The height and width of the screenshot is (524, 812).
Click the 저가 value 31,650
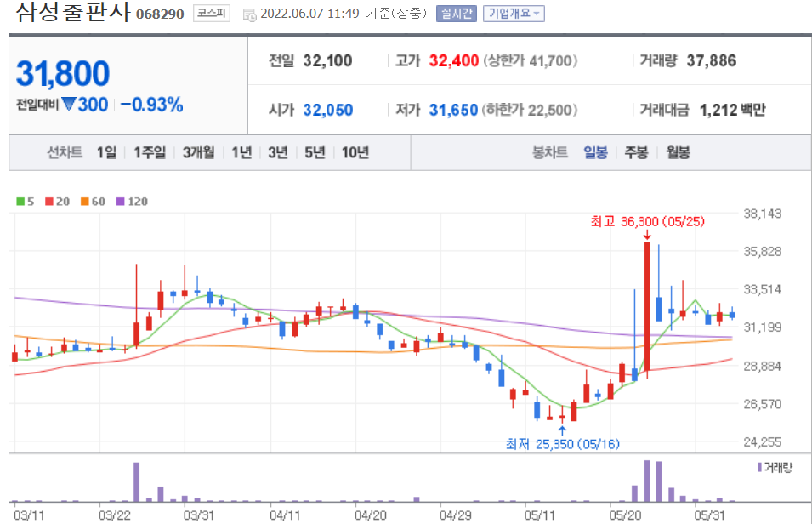click(x=453, y=110)
